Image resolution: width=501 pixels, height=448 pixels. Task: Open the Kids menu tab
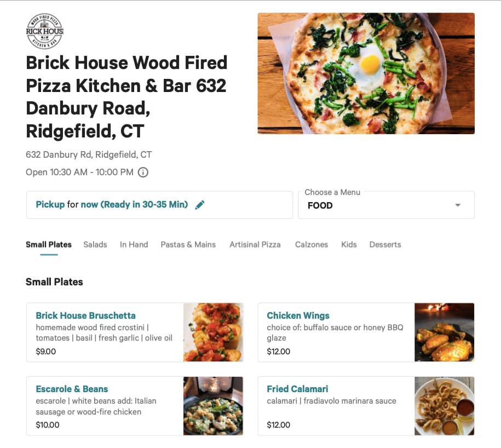349,245
